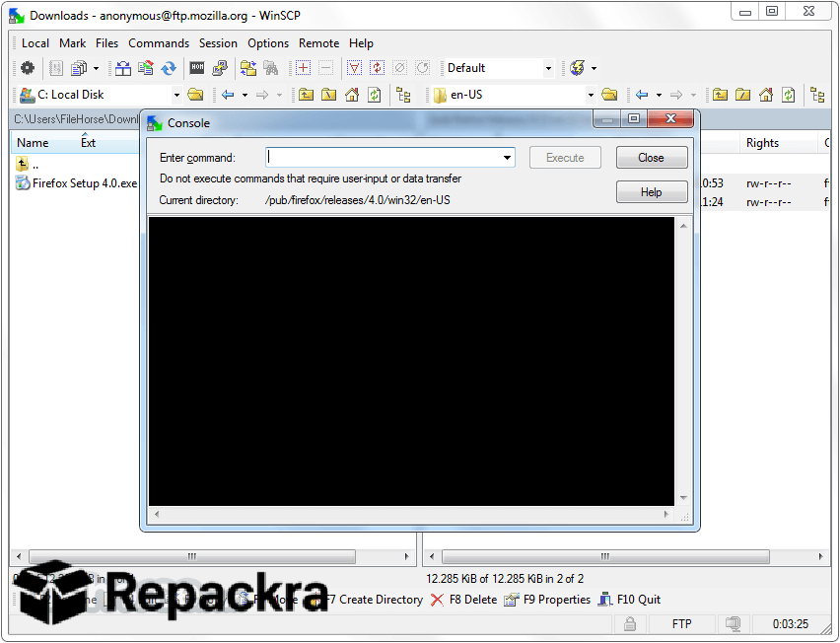Go to local home directory icon
Screen dimensions: 840x643
point(352,95)
